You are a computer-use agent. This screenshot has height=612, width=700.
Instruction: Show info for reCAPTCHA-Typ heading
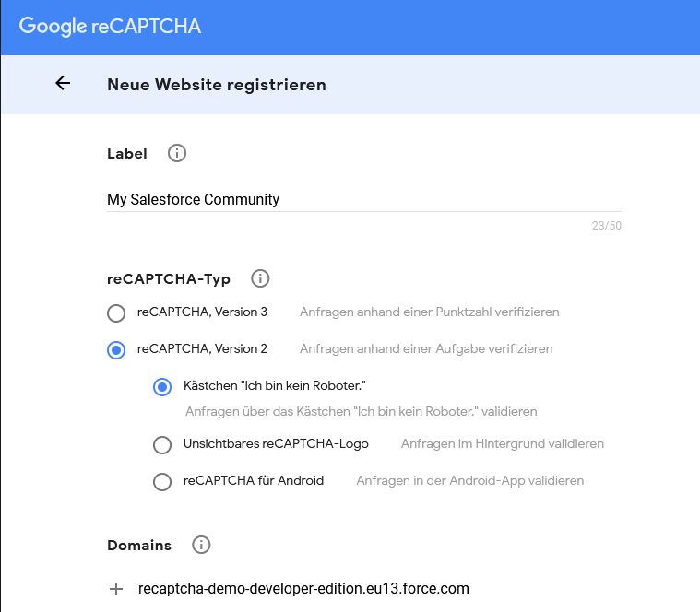(x=260, y=278)
